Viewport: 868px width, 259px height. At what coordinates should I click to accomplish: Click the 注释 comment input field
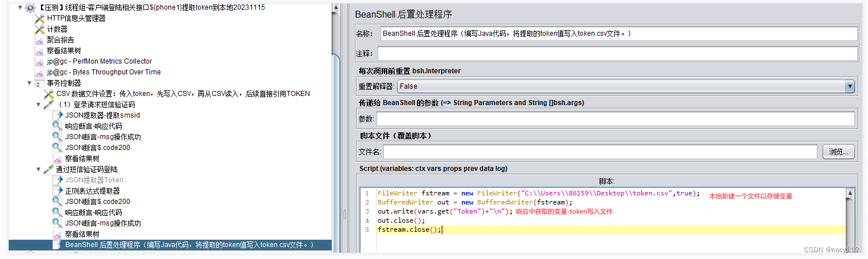pos(617,53)
